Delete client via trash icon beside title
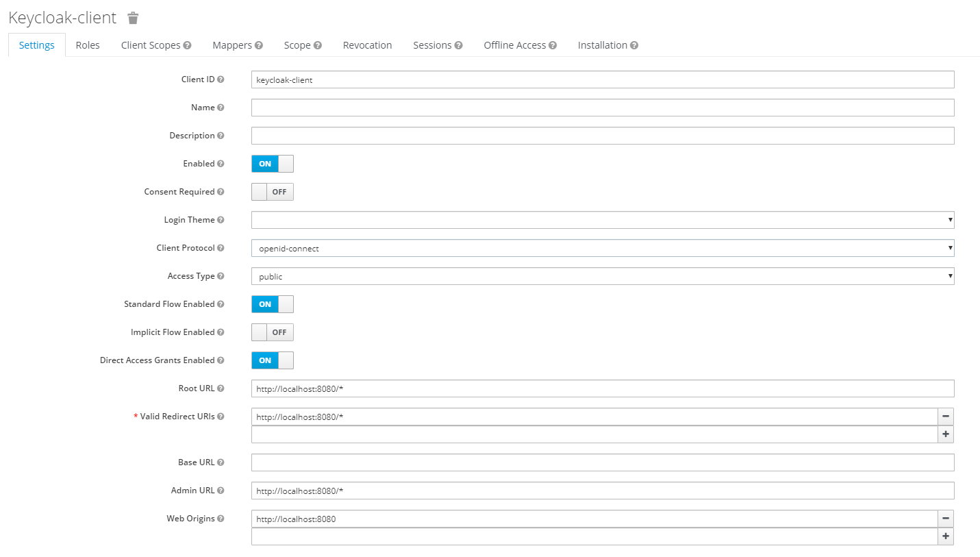Viewport: 980px width, 557px height. pos(134,18)
